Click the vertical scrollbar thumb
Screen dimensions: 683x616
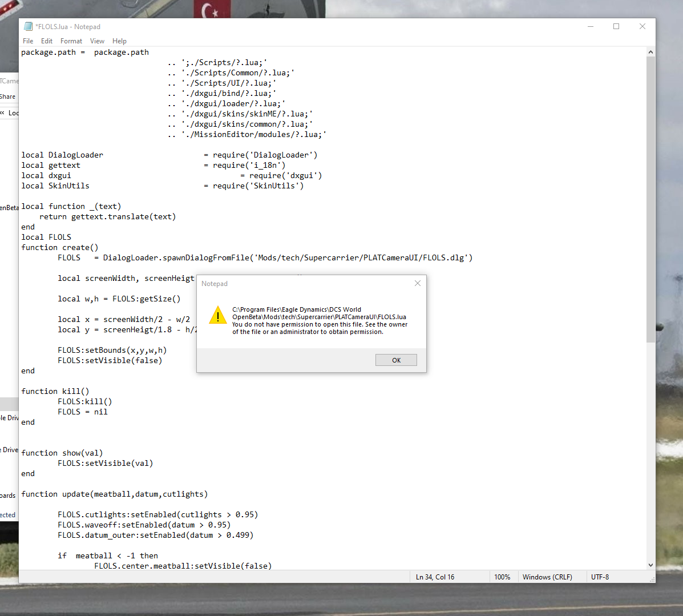650,199
